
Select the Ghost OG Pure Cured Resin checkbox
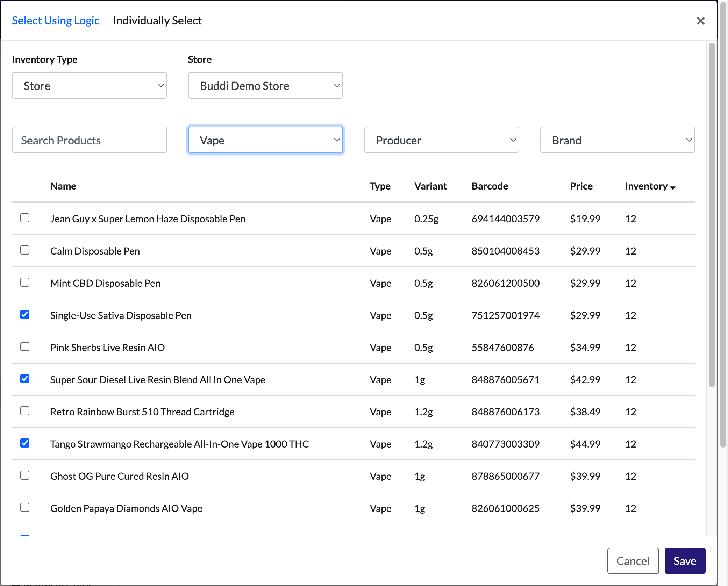point(25,475)
